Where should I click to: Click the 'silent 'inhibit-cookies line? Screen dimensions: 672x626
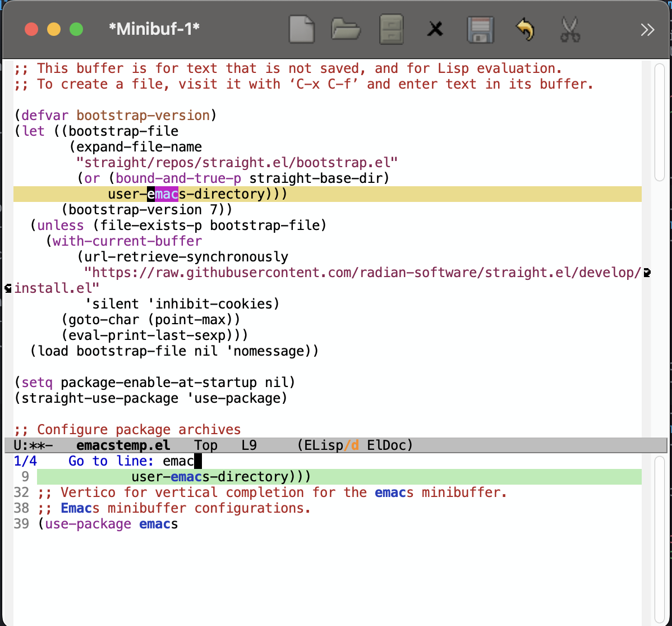[182, 304]
